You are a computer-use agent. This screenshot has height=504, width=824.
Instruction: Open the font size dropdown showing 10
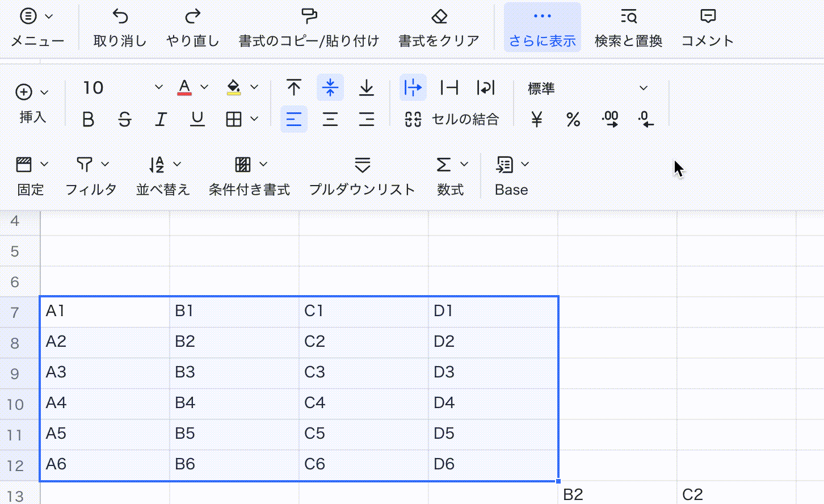158,87
